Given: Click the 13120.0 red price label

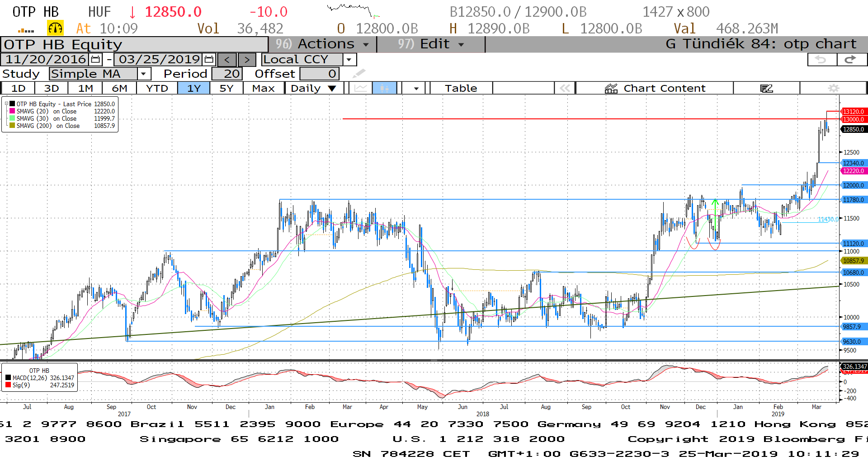Looking at the screenshot, I should (x=854, y=112).
